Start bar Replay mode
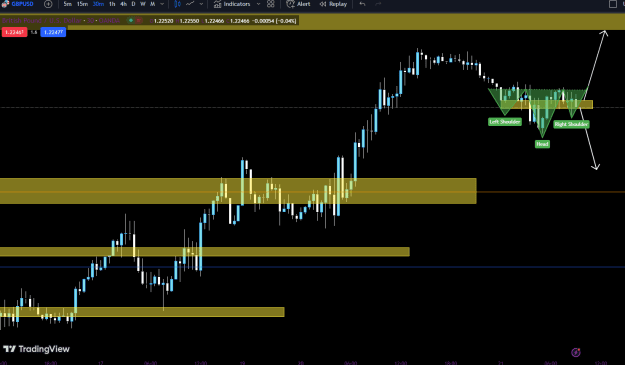This screenshot has height=365, width=625. (333, 4)
